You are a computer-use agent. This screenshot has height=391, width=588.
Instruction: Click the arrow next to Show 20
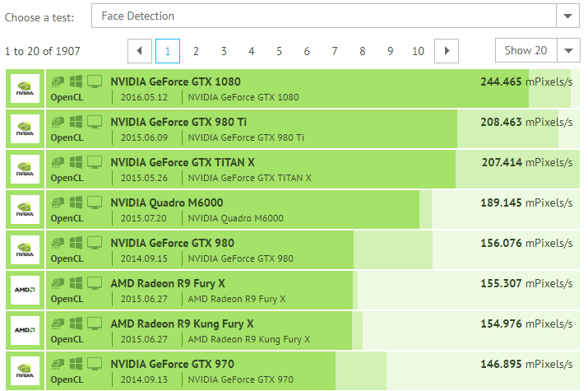click(x=568, y=51)
